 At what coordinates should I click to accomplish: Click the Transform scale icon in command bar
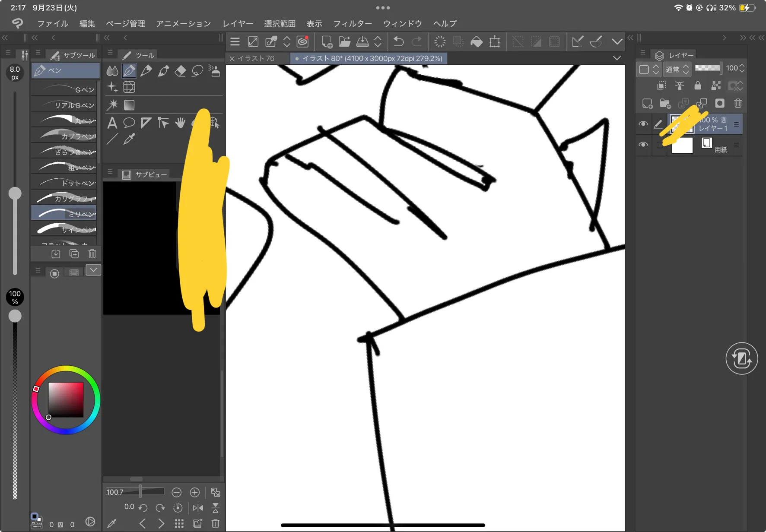coord(495,41)
